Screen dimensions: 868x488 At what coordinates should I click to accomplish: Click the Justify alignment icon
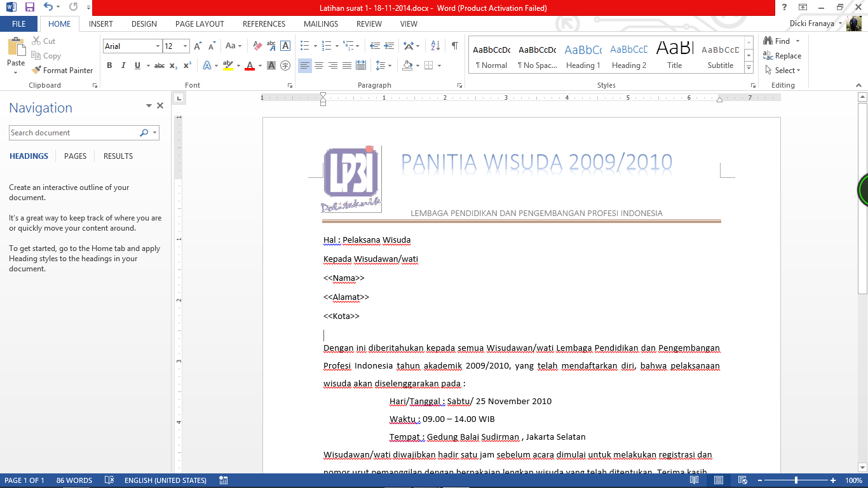[346, 65]
